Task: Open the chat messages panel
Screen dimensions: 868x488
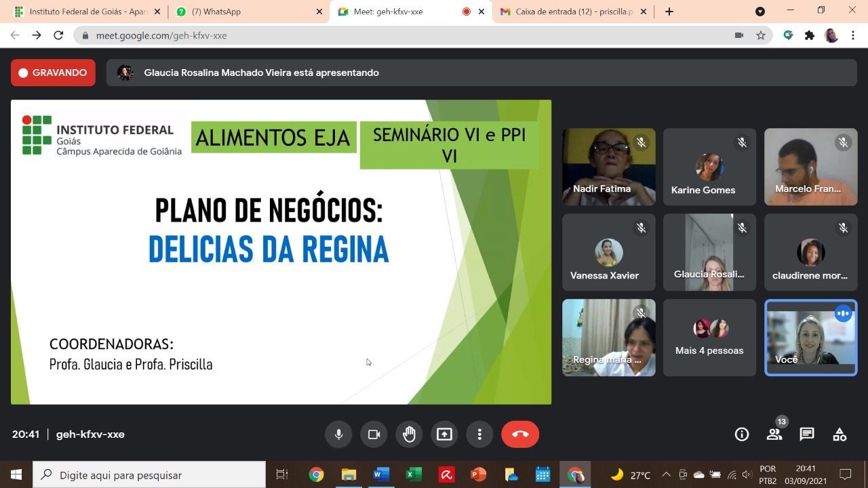Action: pos(807,434)
